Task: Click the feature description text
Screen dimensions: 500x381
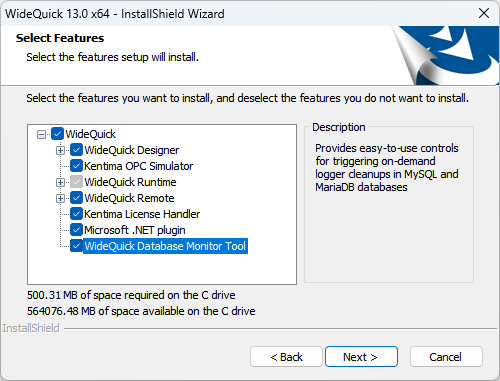Action: tap(387, 167)
